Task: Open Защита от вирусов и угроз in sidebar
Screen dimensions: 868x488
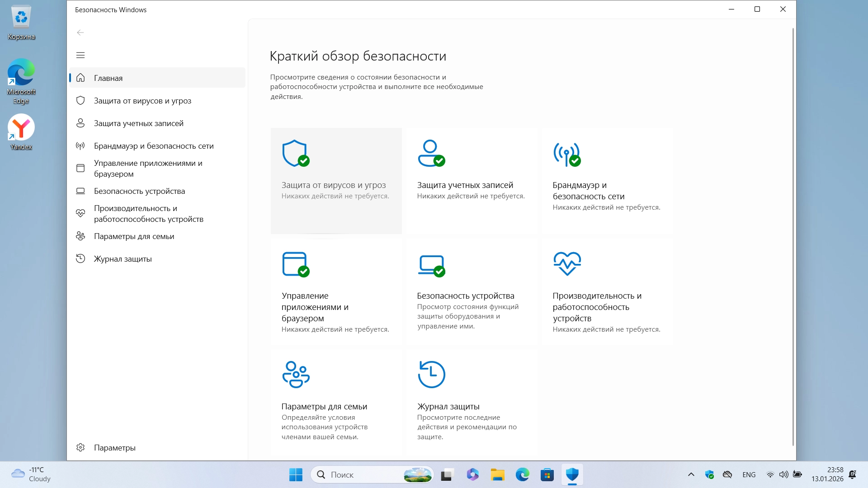Action: 142,101
